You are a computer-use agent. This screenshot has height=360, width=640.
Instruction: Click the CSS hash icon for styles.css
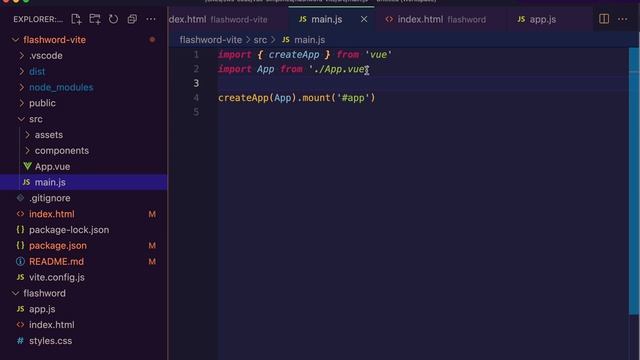(x=20, y=341)
